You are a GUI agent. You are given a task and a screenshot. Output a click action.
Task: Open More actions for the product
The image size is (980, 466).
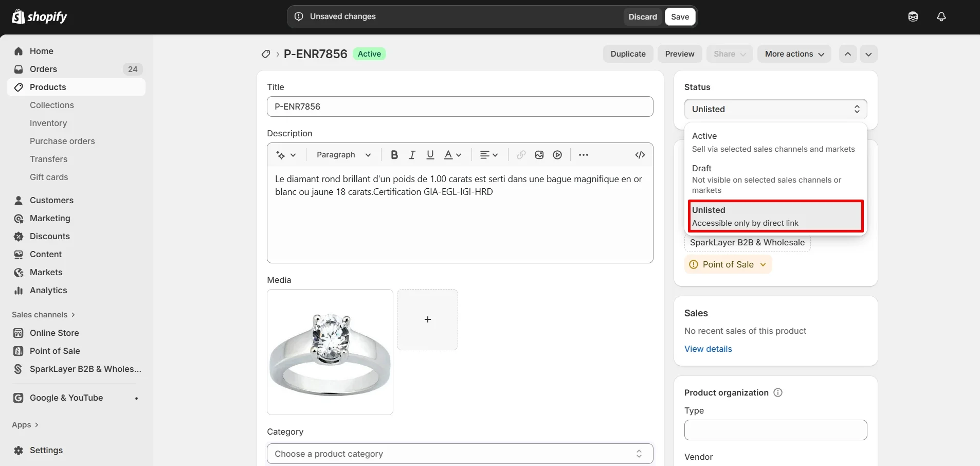794,54
